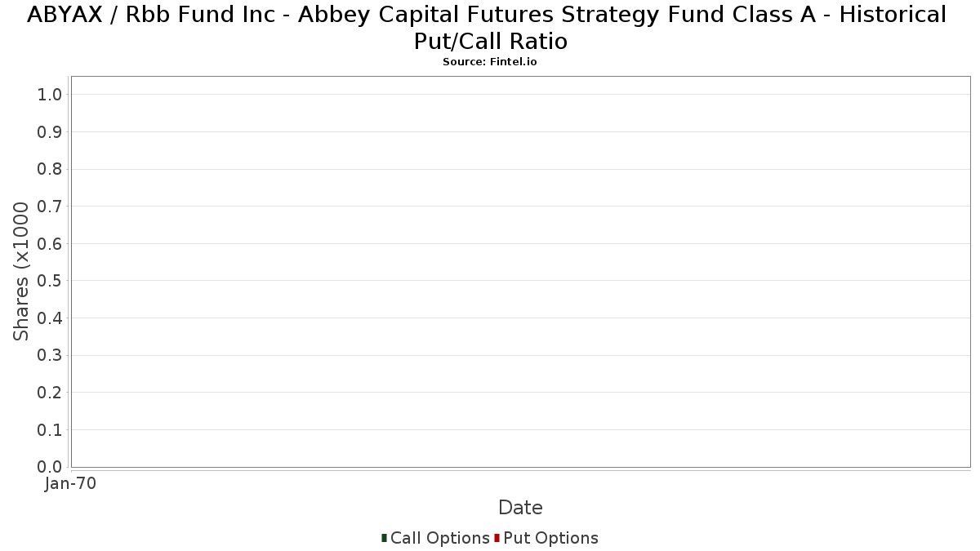
Task: Click the green Call Options legend swatch
Action: click(x=384, y=538)
